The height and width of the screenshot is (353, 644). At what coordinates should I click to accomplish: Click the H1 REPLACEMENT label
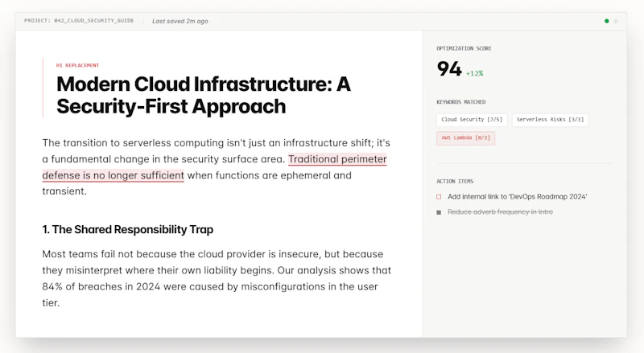[x=77, y=65]
